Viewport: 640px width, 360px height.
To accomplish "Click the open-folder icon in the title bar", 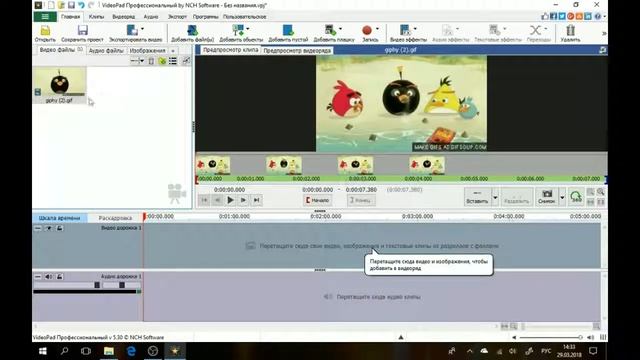I will [61, 5].
